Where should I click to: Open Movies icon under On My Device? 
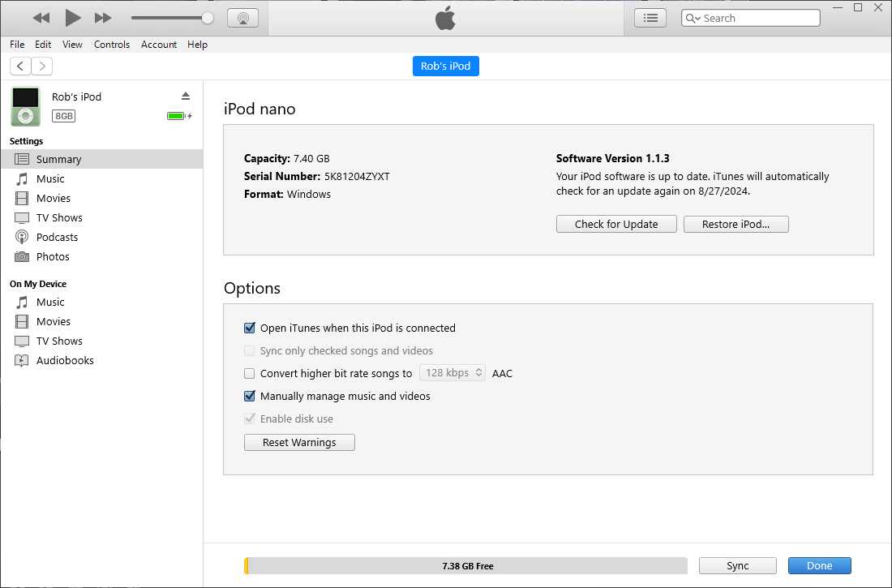click(x=22, y=322)
